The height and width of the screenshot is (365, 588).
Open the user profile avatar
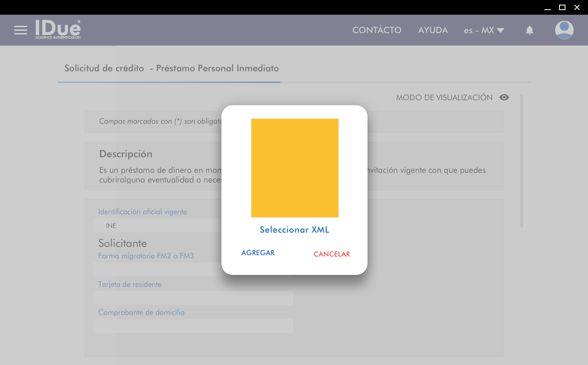click(564, 30)
